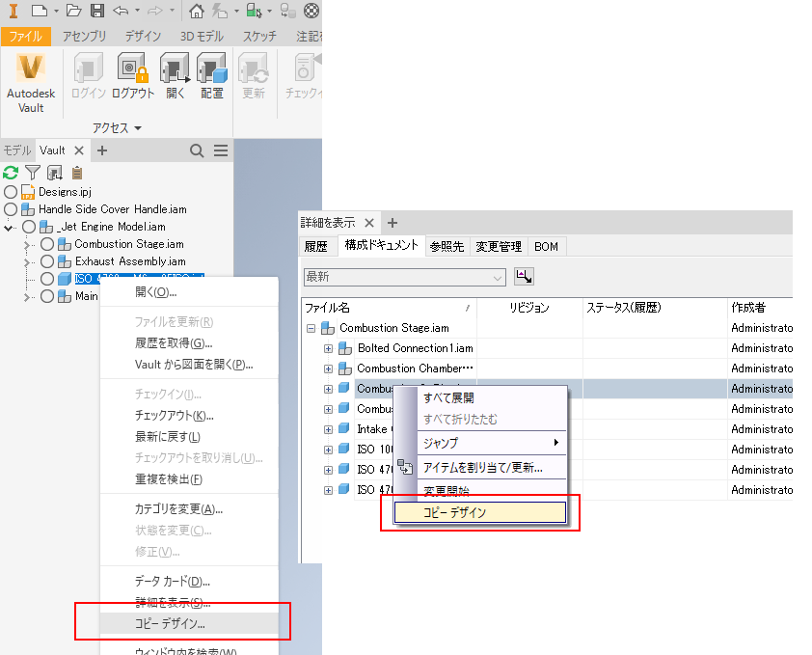812x655 pixels.
Task: Expand the Exhaust Assembly.iam tree node
Action: (x=27, y=262)
